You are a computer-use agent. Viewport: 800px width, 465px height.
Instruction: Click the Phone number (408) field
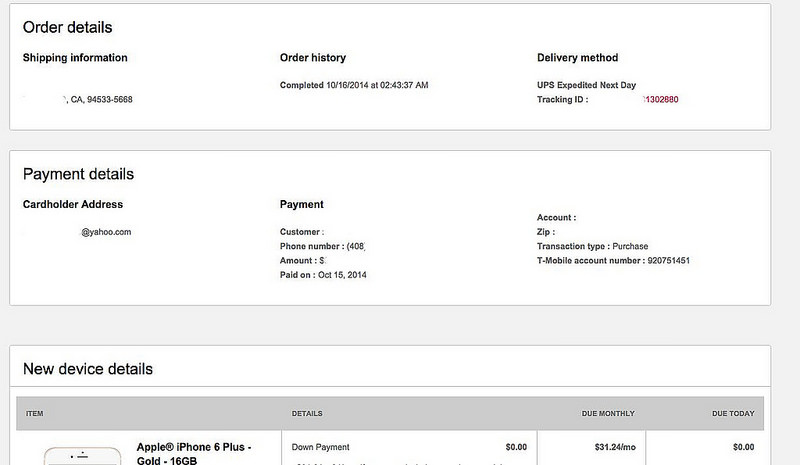(324, 246)
